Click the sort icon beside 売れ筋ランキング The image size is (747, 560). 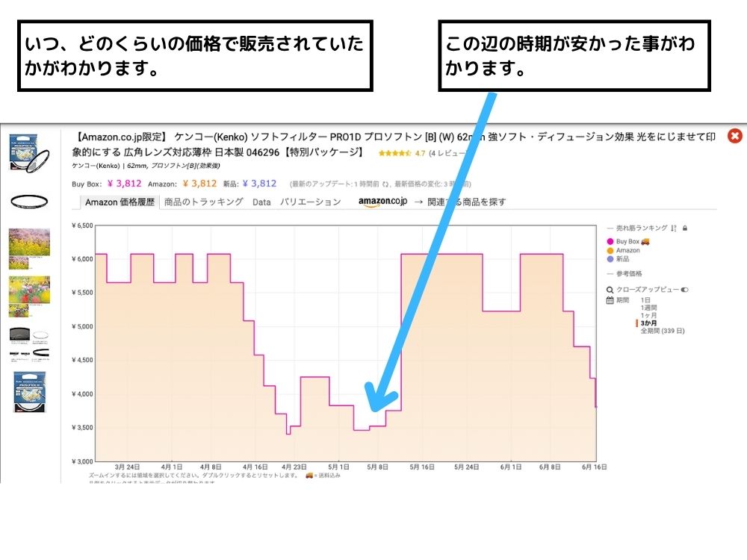point(673,228)
